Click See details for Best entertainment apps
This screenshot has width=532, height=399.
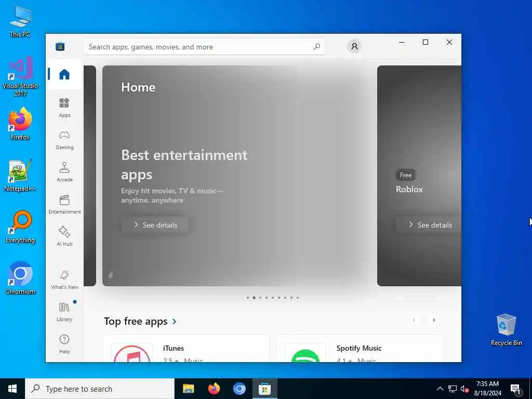(x=155, y=225)
